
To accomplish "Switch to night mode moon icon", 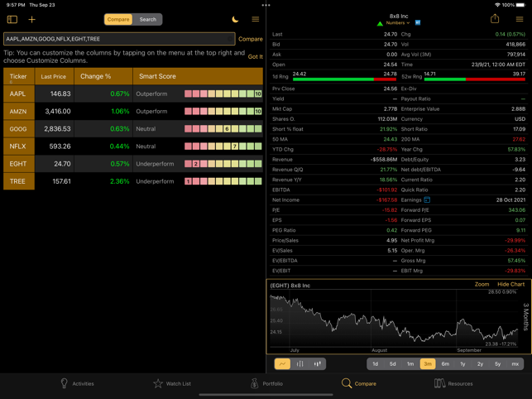I will point(235,19).
